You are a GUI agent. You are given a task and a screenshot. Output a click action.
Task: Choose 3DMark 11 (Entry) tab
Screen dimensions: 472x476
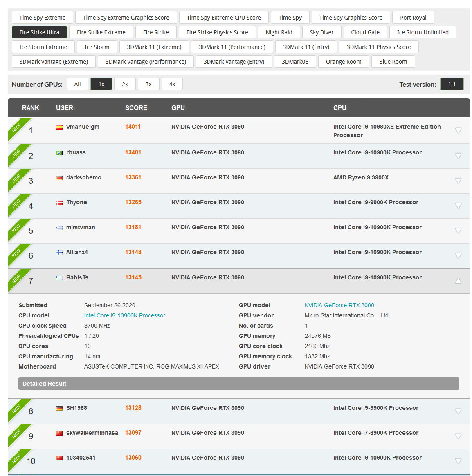click(x=306, y=47)
